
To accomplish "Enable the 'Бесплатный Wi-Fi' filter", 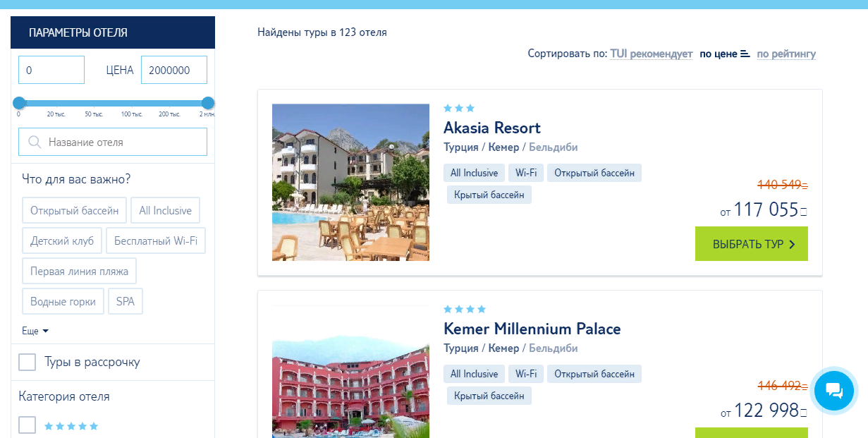I will coord(156,241).
